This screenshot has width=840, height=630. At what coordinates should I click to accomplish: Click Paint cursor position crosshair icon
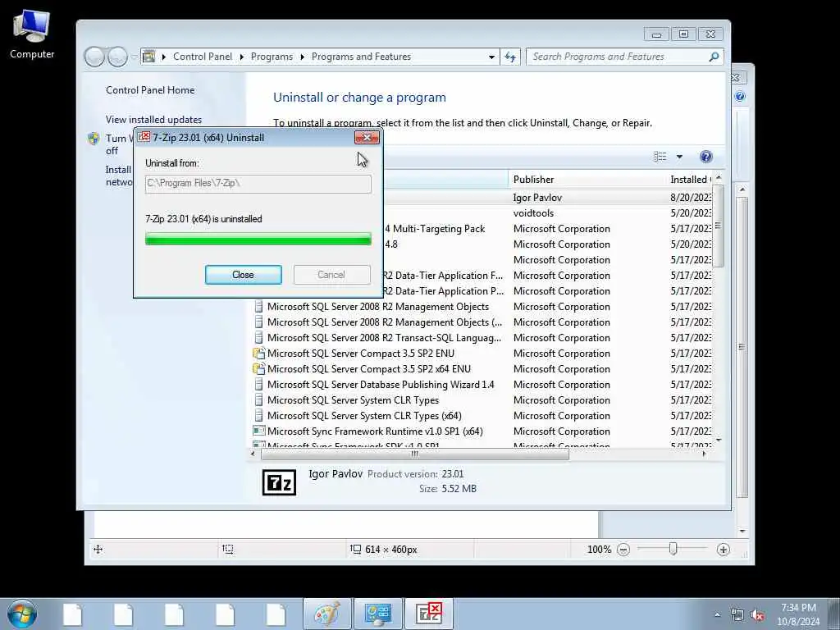[98, 549]
